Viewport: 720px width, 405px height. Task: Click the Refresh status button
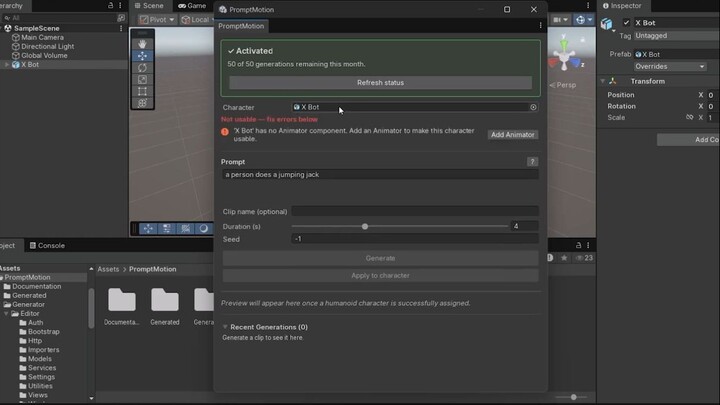coord(381,83)
